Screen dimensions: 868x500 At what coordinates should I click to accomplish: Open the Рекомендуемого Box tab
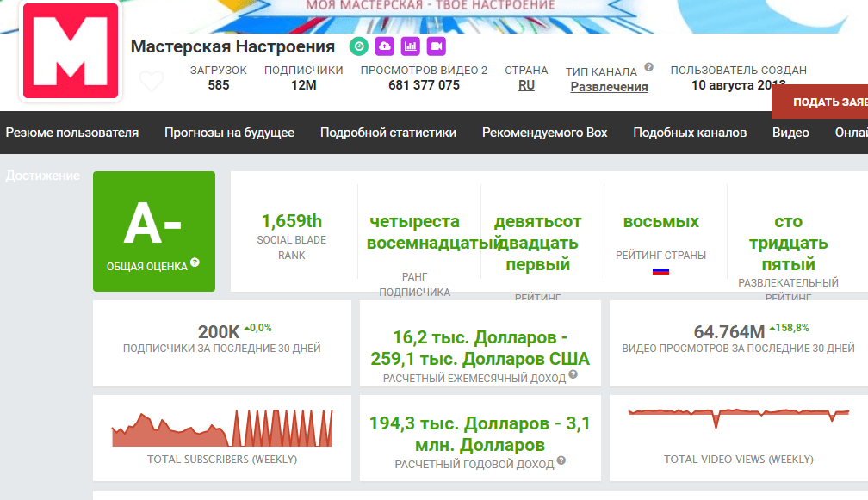pyautogui.click(x=545, y=133)
